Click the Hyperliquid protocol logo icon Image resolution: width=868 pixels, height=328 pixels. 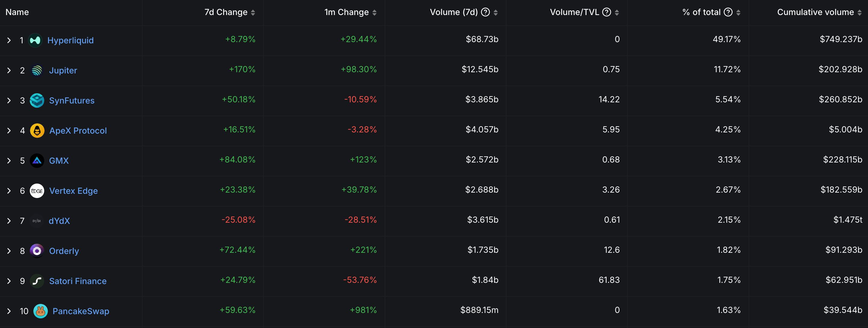(35, 40)
